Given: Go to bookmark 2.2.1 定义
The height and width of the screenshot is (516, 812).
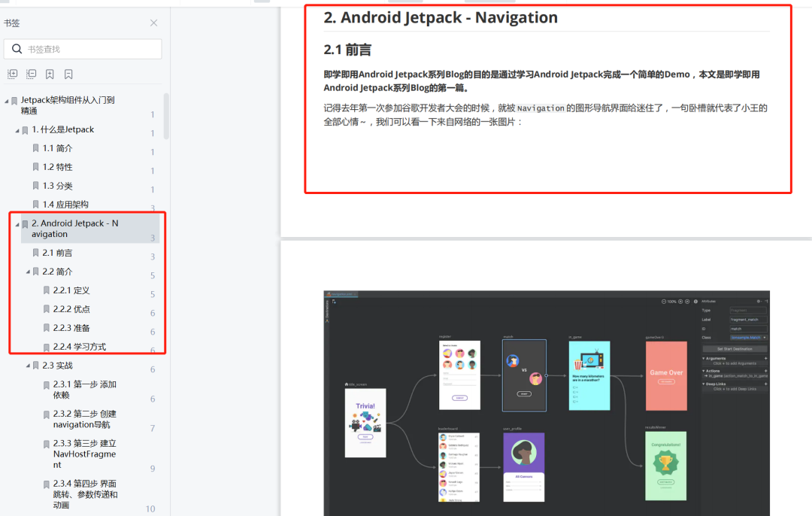Looking at the screenshot, I should coord(71,290).
